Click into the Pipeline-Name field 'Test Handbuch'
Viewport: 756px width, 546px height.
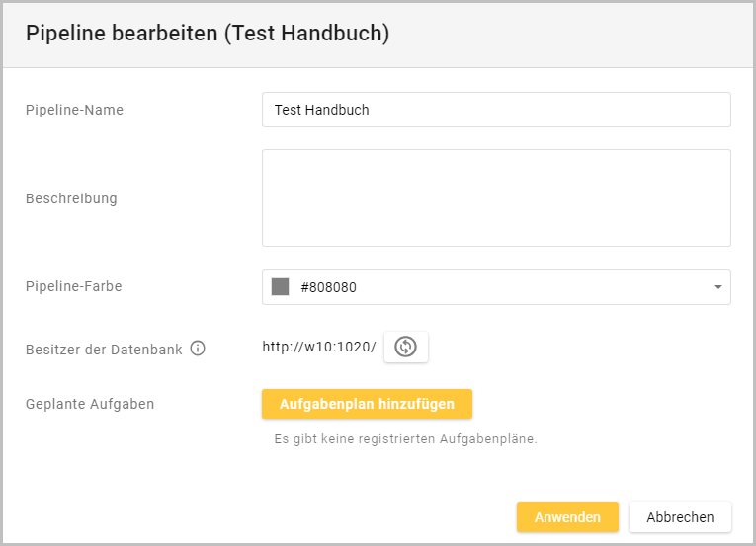tap(494, 110)
